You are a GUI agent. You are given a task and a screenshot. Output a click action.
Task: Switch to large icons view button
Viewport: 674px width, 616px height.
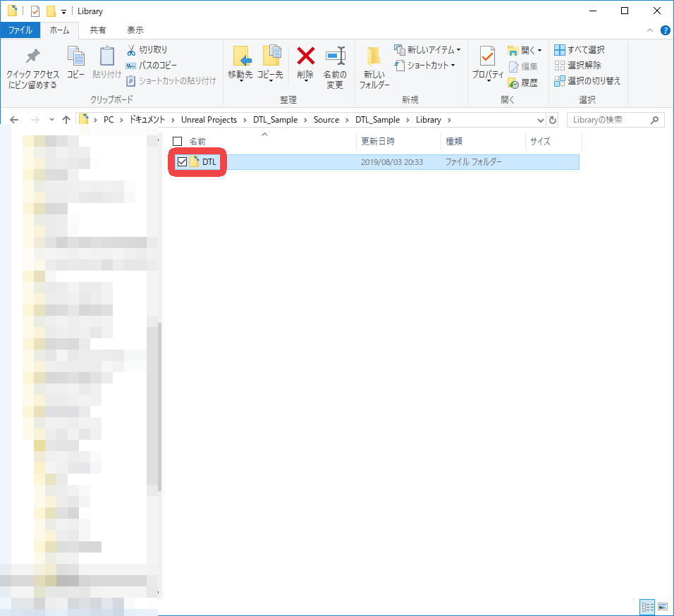click(x=663, y=606)
